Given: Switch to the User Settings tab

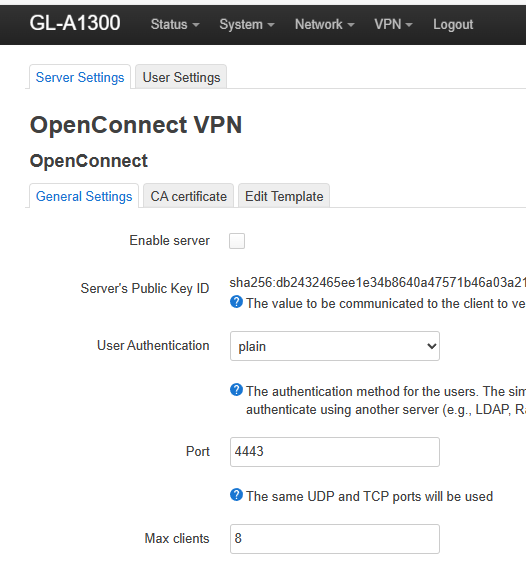Looking at the screenshot, I should 181,77.
